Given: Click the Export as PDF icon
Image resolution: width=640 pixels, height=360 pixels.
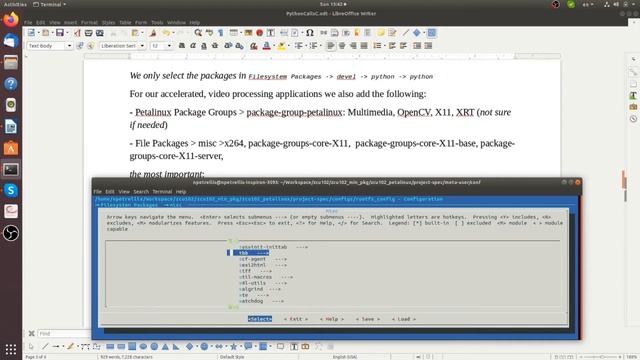Looking at the screenshot, I should point(77,33).
